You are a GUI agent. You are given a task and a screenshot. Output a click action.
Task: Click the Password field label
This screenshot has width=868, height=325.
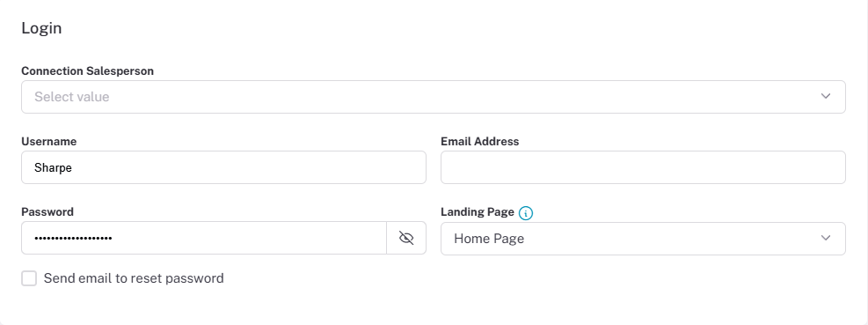[47, 212]
